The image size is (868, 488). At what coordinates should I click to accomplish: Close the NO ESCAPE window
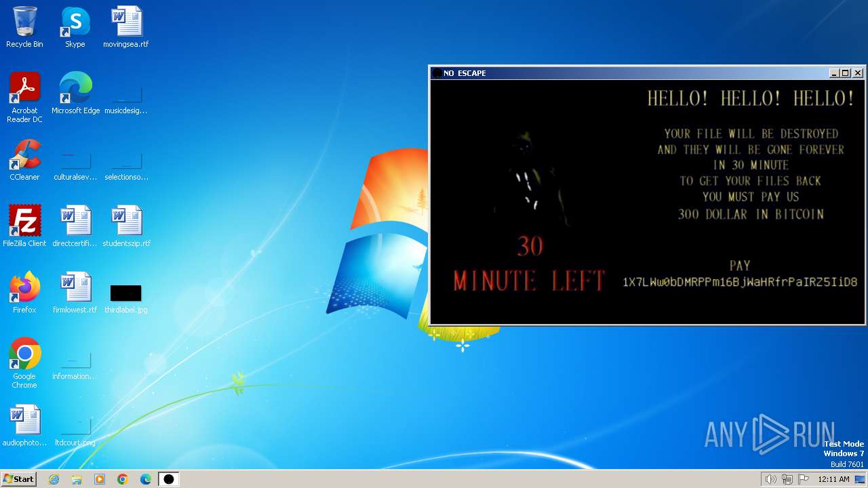click(858, 73)
